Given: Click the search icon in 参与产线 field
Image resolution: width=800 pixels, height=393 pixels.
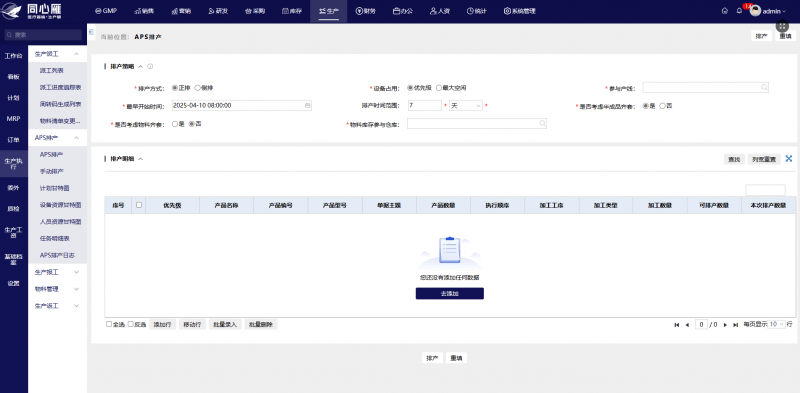Looking at the screenshot, I should pos(764,88).
